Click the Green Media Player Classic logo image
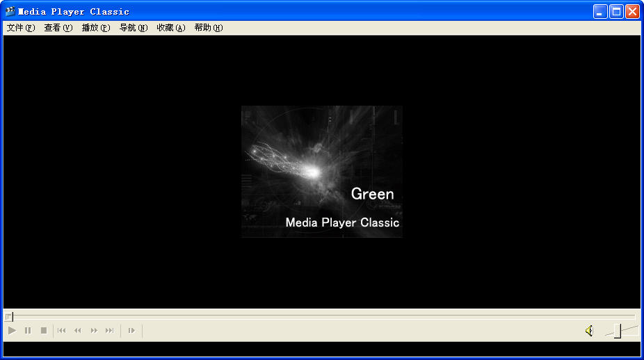The width and height of the screenshot is (644, 360). click(321, 172)
